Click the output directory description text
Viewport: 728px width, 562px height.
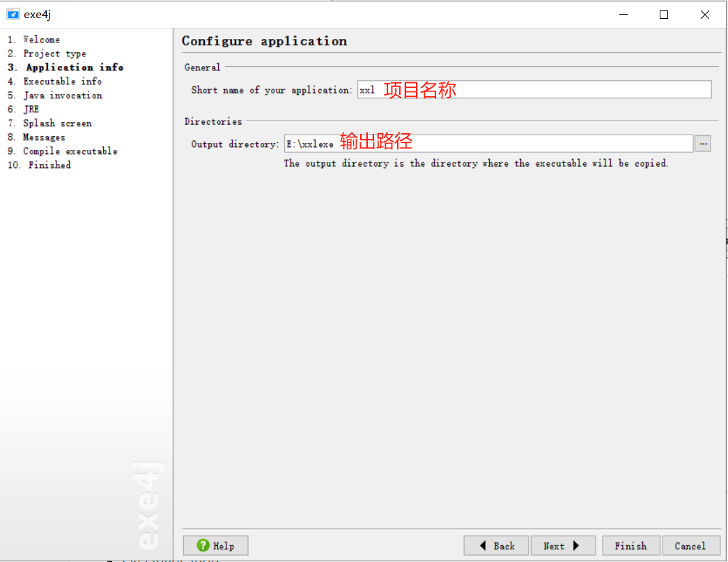click(x=476, y=163)
